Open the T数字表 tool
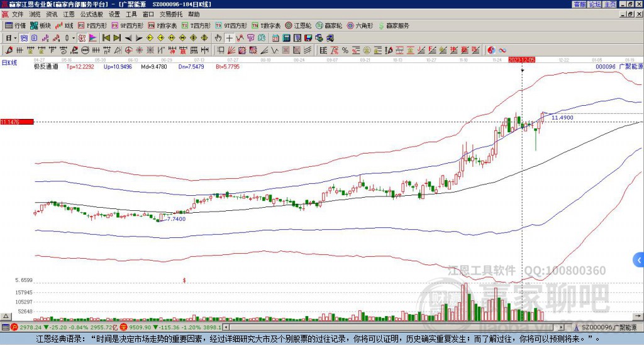The width and height of the screenshot is (644, 345). 266,25
